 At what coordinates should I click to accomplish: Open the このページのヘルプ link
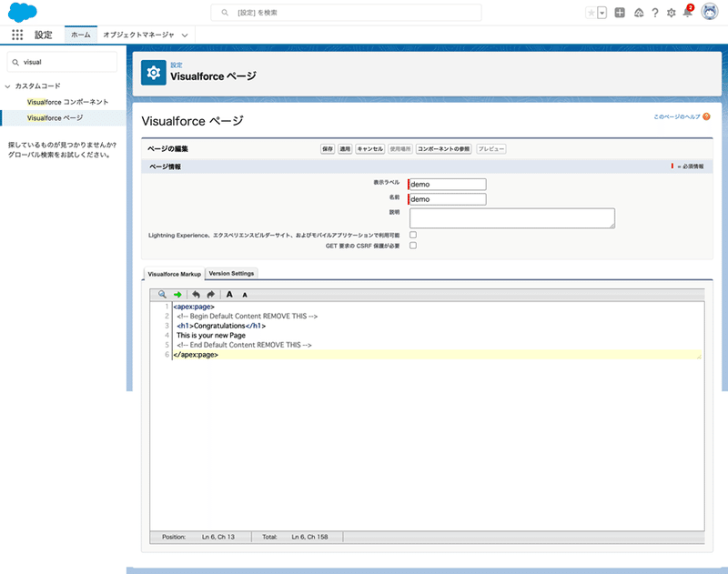coord(677,116)
